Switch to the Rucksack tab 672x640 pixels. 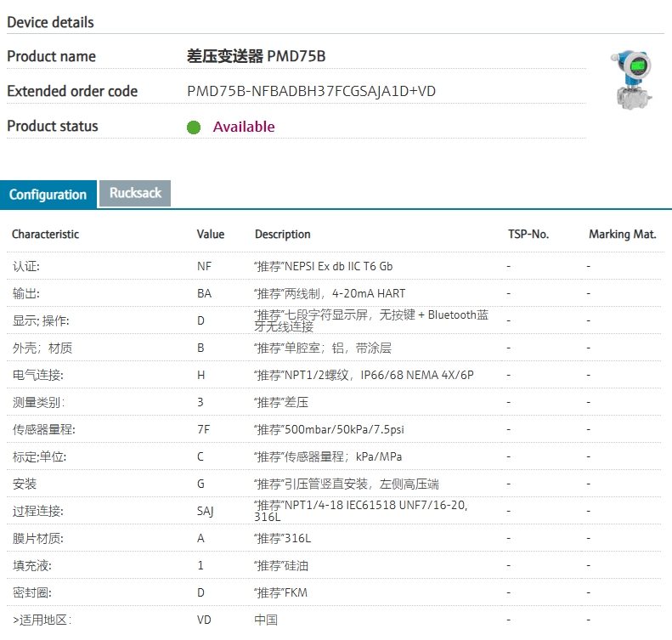(x=135, y=193)
